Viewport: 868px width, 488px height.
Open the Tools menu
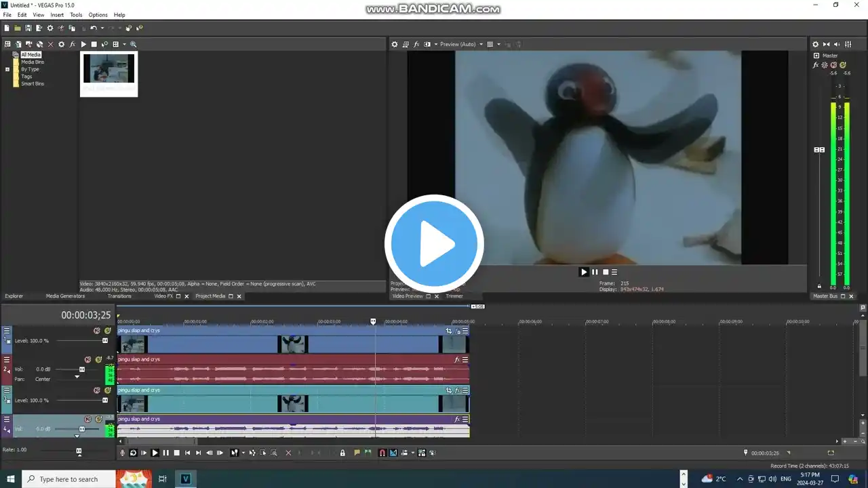click(76, 15)
